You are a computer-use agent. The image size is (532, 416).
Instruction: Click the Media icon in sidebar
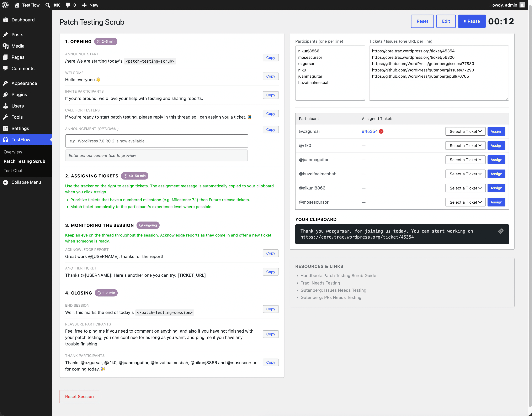(6, 46)
